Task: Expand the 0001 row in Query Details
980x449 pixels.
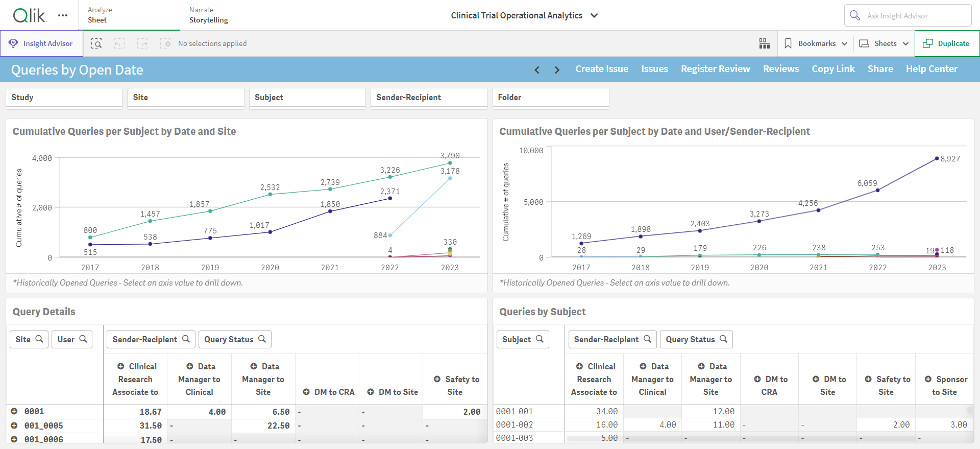Action: [14, 411]
